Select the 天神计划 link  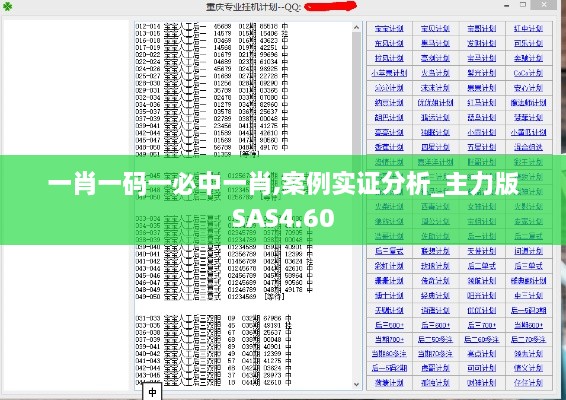click(482, 251)
